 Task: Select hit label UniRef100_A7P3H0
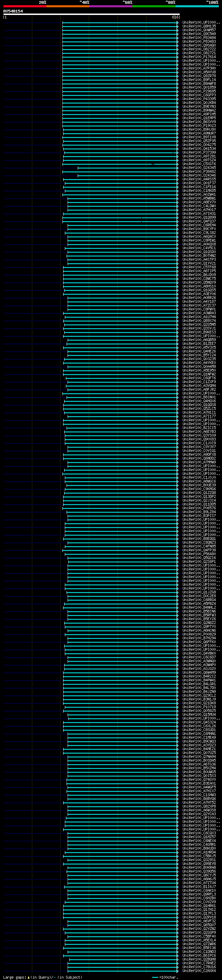pos(199,68)
